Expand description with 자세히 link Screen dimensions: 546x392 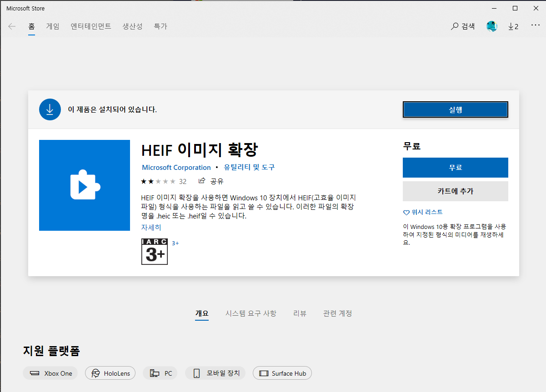[x=151, y=228]
